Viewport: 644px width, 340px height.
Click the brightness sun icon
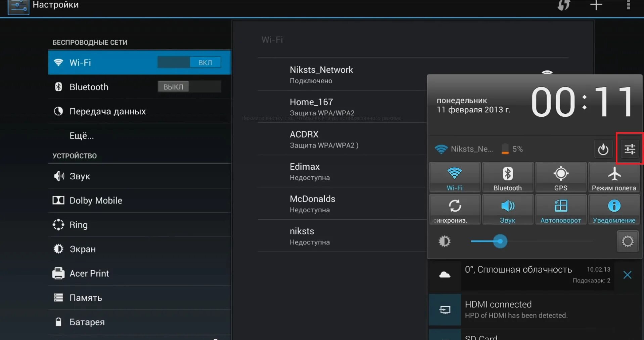(445, 241)
